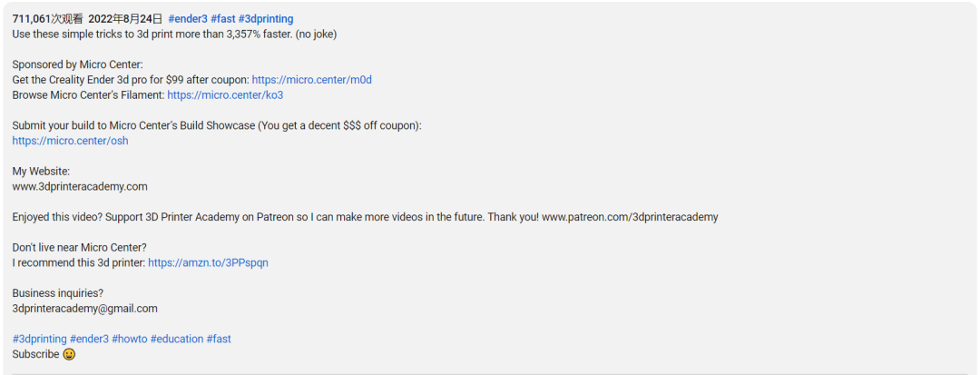The height and width of the screenshot is (375, 980).
Task: Click the 2022年8月24日 upload date
Action: [125, 19]
